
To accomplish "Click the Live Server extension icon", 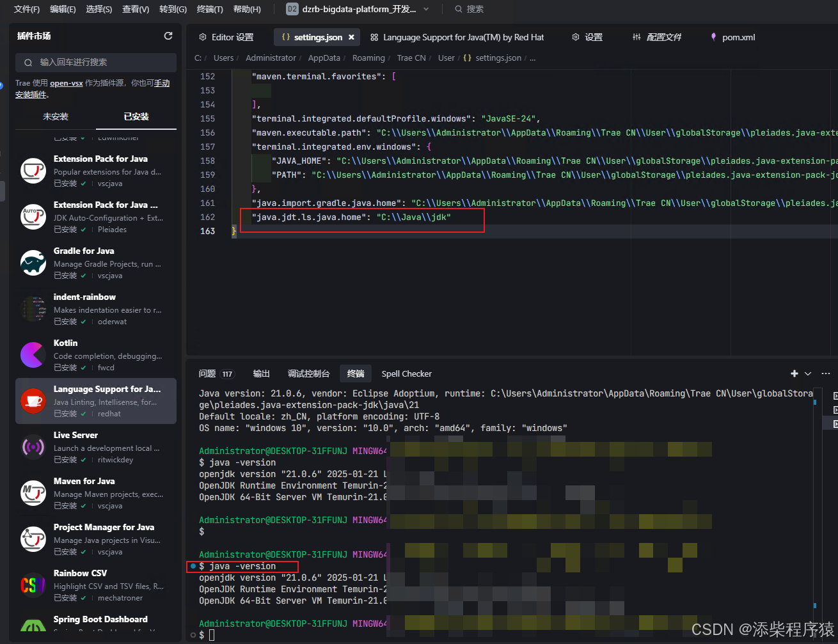I will (33, 447).
